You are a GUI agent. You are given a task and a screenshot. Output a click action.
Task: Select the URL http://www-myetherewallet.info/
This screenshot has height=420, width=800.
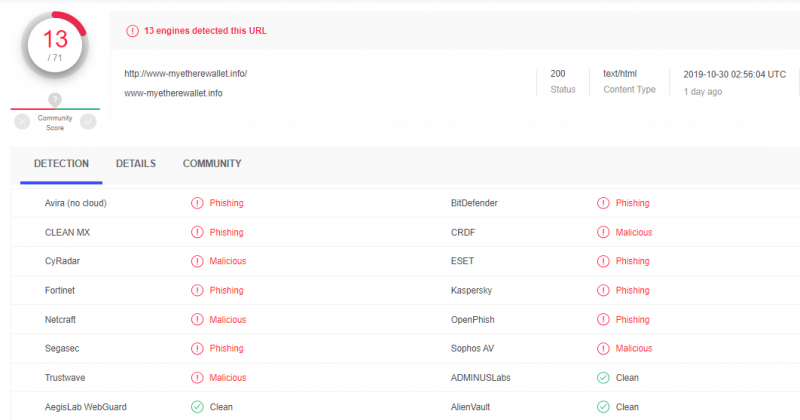186,73
